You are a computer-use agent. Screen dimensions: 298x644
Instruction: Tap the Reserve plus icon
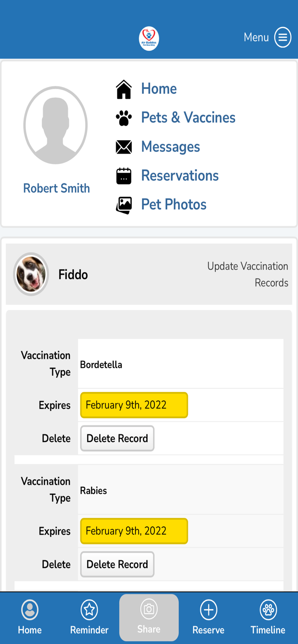(x=208, y=610)
